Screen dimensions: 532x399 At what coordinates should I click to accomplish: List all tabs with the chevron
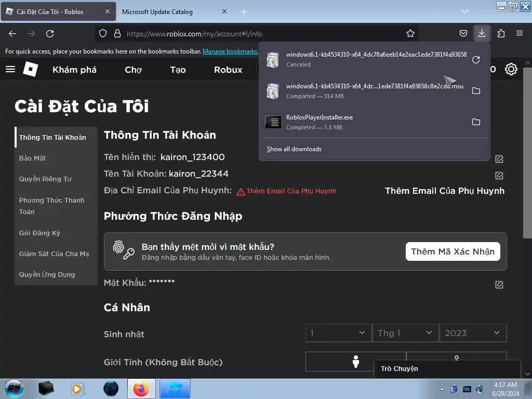point(464,11)
